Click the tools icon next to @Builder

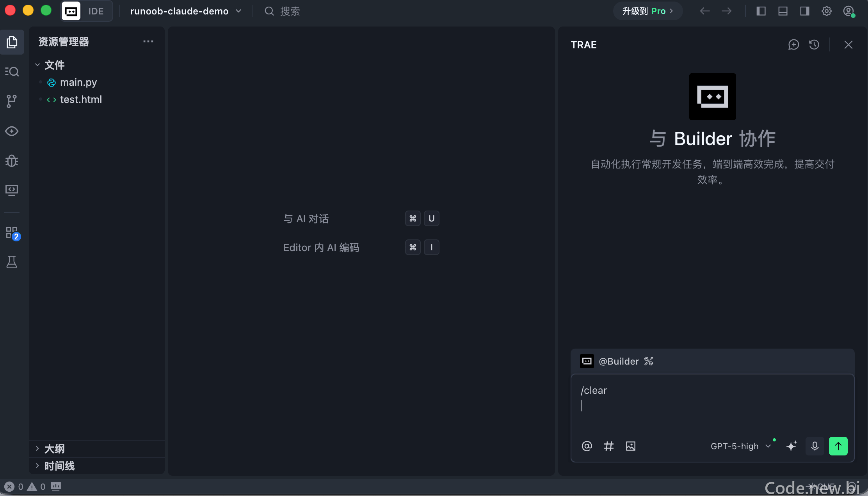click(x=649, y=361)
